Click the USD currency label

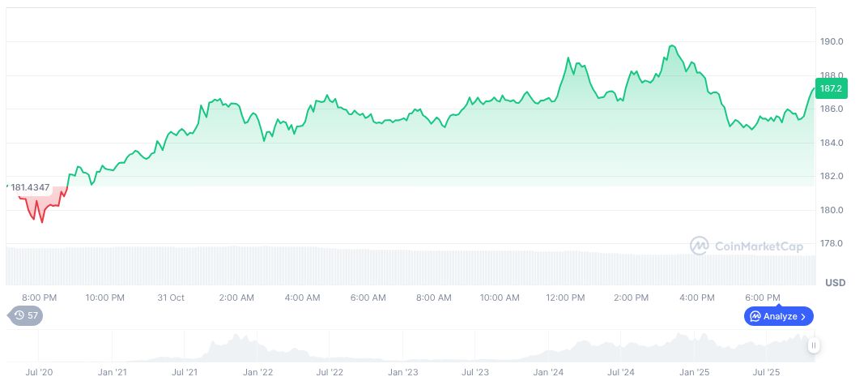coord(835,283)
